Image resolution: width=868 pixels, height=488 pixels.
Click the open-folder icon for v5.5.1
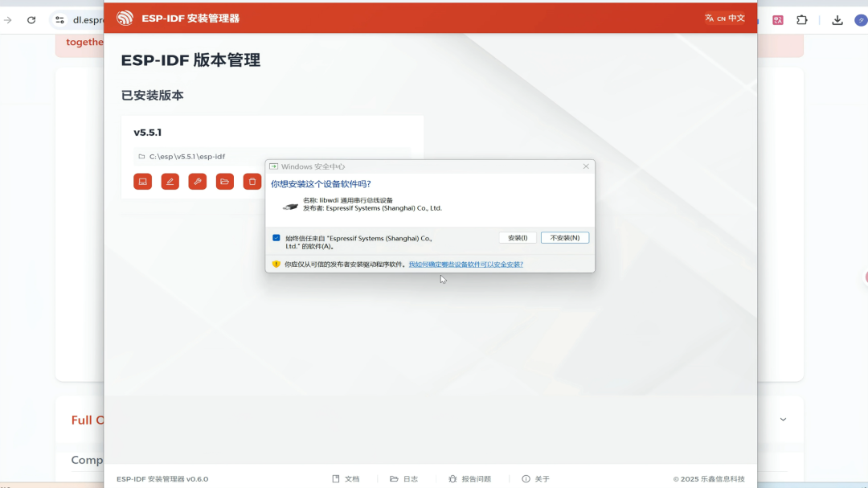[x=225, y=182]
